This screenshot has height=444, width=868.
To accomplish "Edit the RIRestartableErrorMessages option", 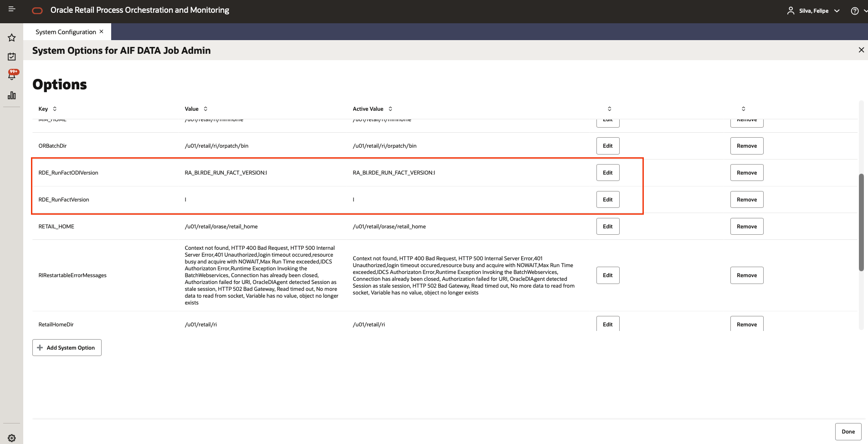I will click(x=608, y=275).
